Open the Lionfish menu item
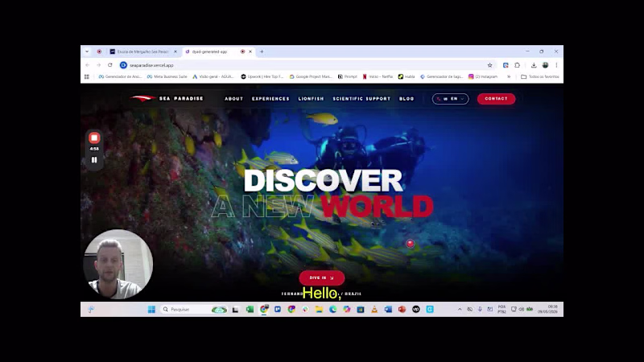The image size is (644, 362). coord(311,99)
